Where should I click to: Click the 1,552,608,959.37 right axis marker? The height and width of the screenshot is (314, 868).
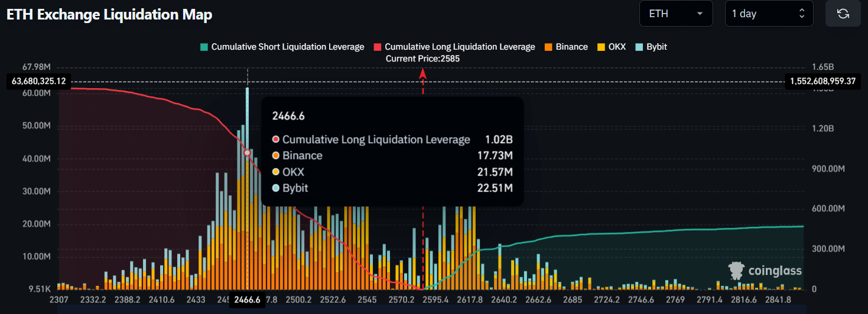tap(823, 81)
